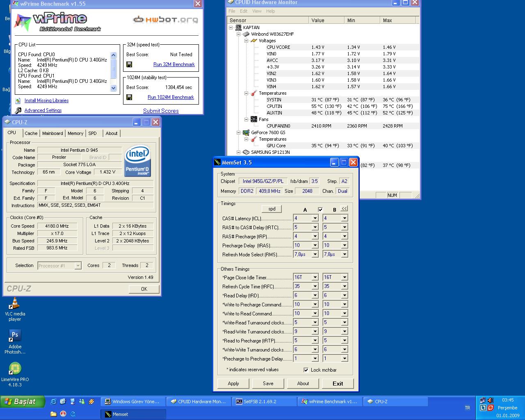
Task: Click the Sensor column header in Hardware Monitor
Action: pyautogui.click(x=268, y=20)
